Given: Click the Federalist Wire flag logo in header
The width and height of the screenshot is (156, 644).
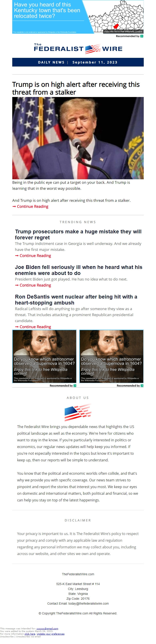Looking at the screenshot, I should coord(93,49).
